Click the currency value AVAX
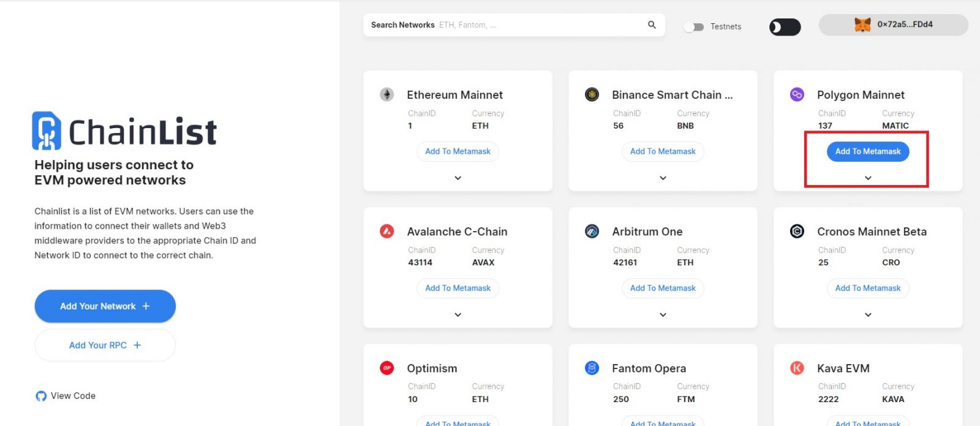The image size is (980, 426). pos(483,262)
